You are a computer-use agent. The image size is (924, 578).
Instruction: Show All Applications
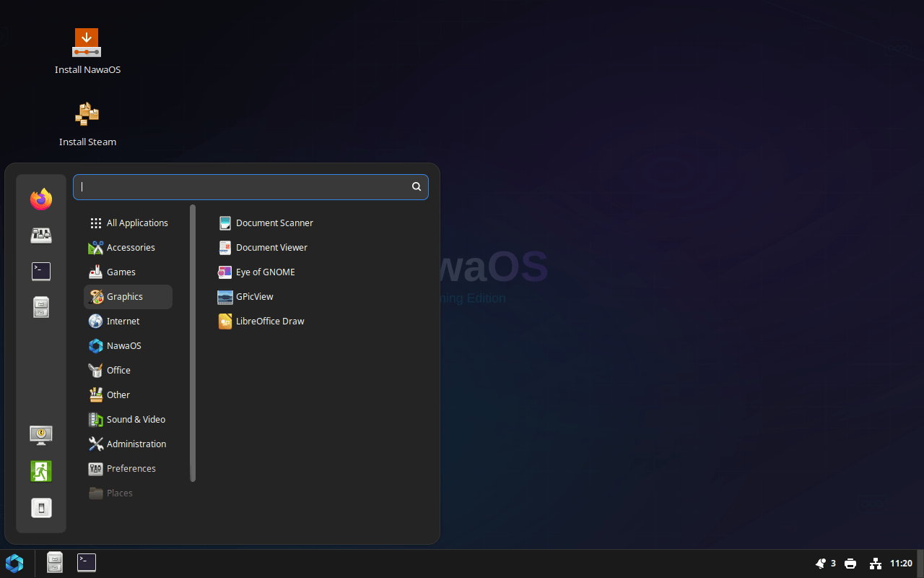coord(137,223)
